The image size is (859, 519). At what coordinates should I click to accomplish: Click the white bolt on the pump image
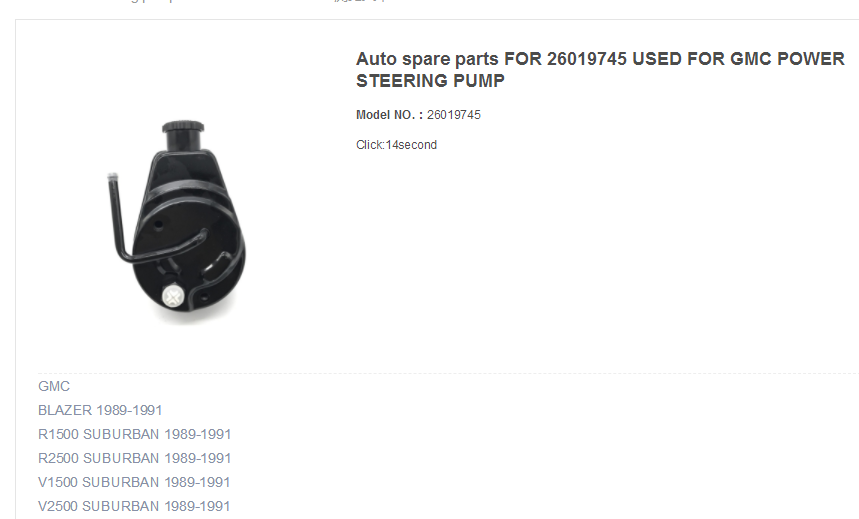174,296
